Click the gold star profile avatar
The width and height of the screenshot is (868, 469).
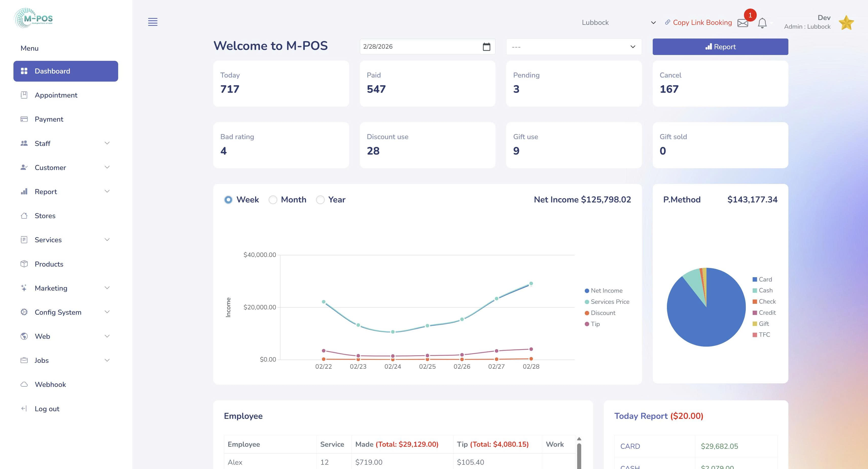pyautogui.click(x=846, y=23)
